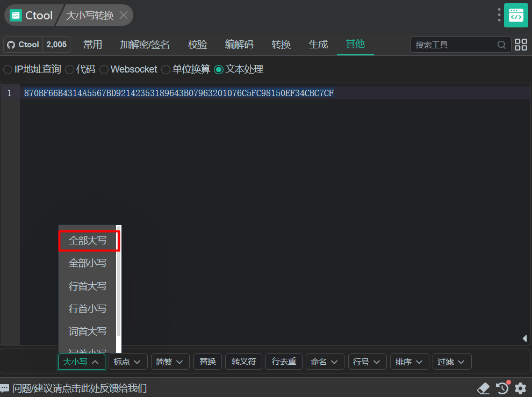Expand the 标点 dropdown
Image resolution: width=532 pixels, height=397 pixels.
coord(128,362)
